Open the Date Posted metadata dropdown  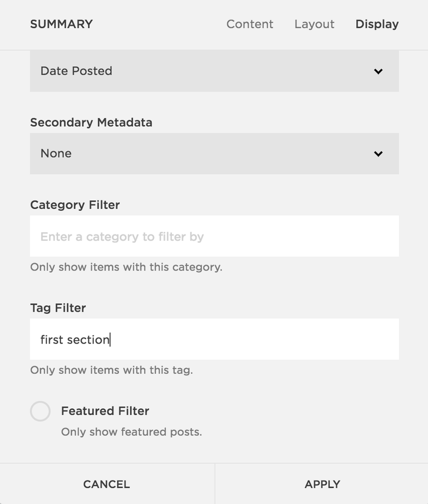(x=214, y=71)
